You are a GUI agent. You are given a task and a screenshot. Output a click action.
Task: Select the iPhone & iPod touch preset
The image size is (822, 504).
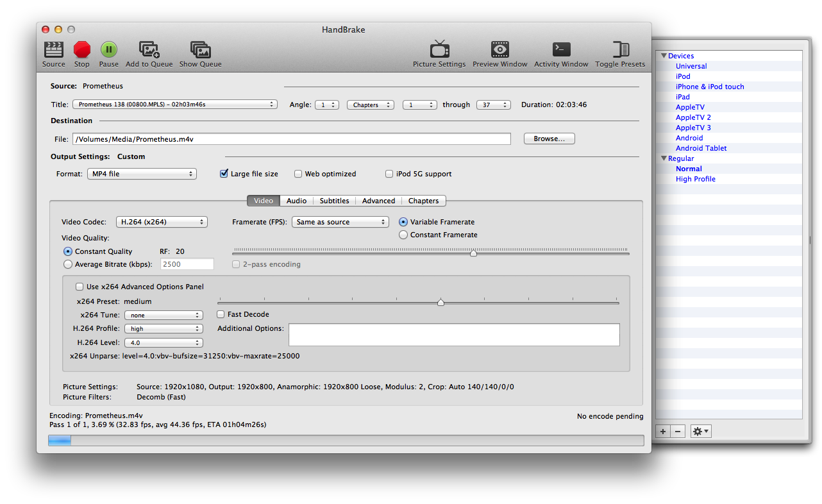point(710,87)
